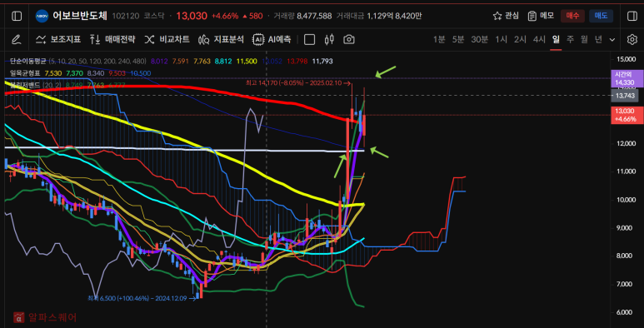Screen dimensions: 644x328
Task: Capture chart with camera icon
Action: click(x=349, y=39)
